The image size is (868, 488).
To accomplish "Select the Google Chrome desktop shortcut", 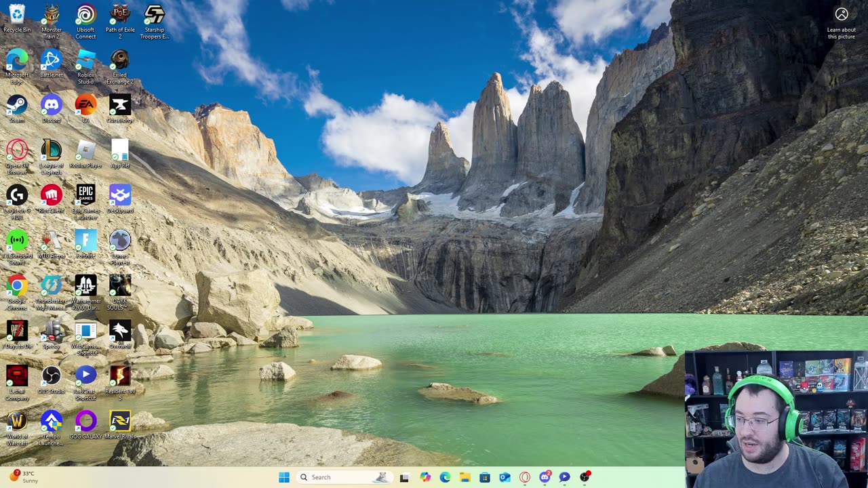I will pyautogui.click(x=17, y=293).
